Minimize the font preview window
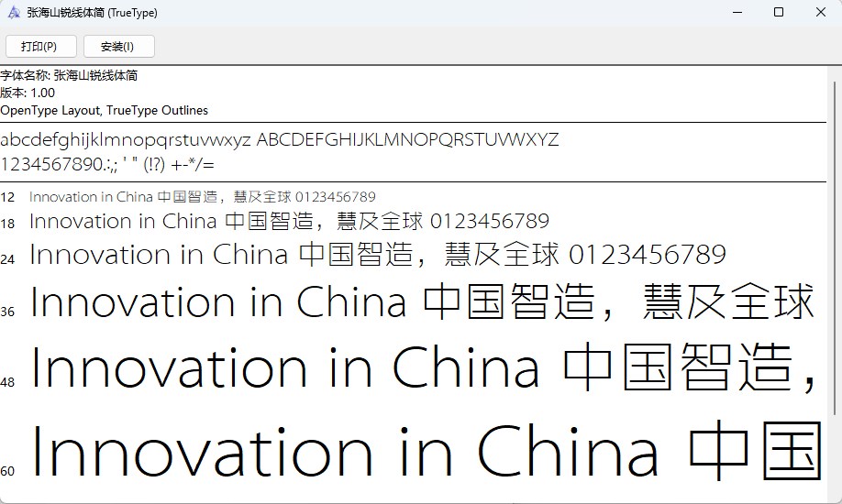842x504 pixels. coord(736,12)
